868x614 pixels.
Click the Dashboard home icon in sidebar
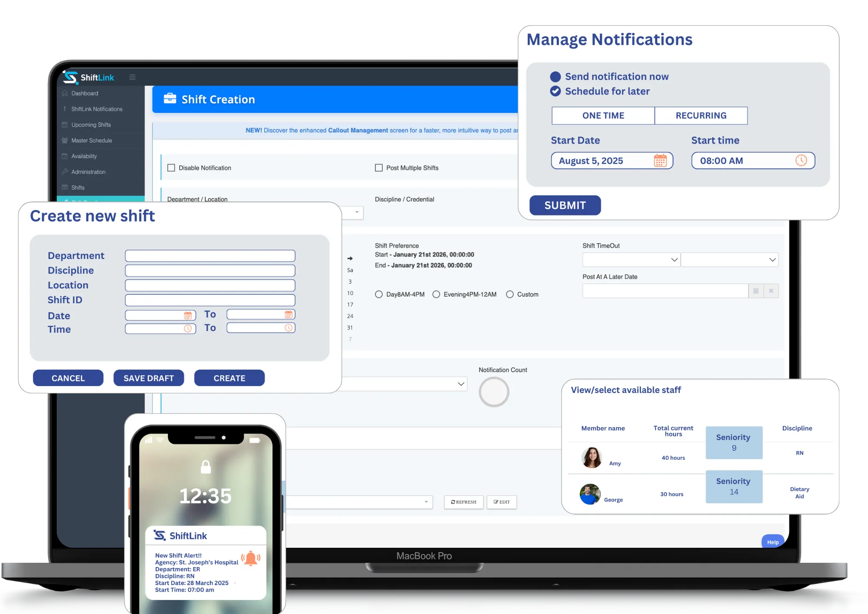65,93
